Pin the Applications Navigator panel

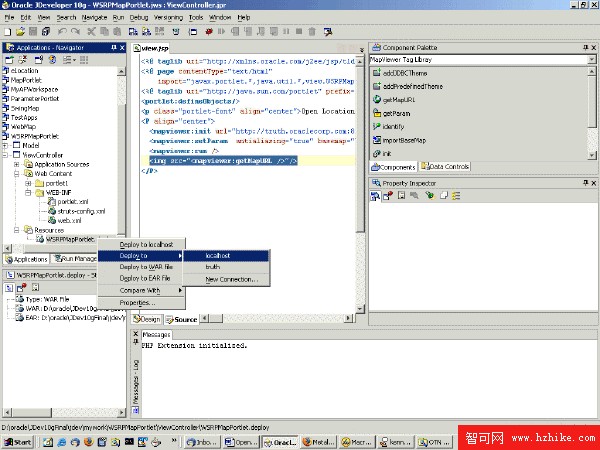coord(114,47)
